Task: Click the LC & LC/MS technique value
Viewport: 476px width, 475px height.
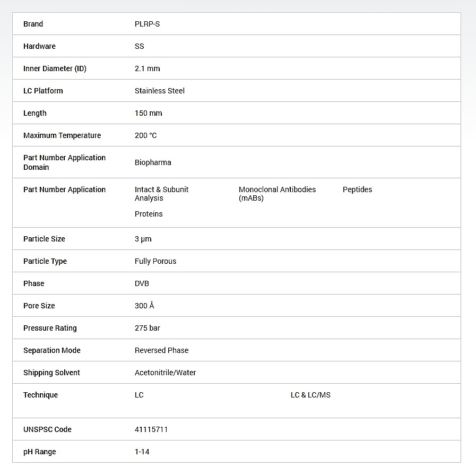Action: [310, 395]
